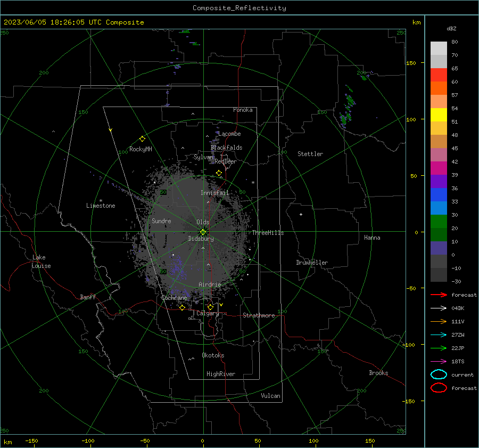The width and height of the screenshot is (479, 448).
Task: Click the Olds town label
Action: (x=203, y=222)
